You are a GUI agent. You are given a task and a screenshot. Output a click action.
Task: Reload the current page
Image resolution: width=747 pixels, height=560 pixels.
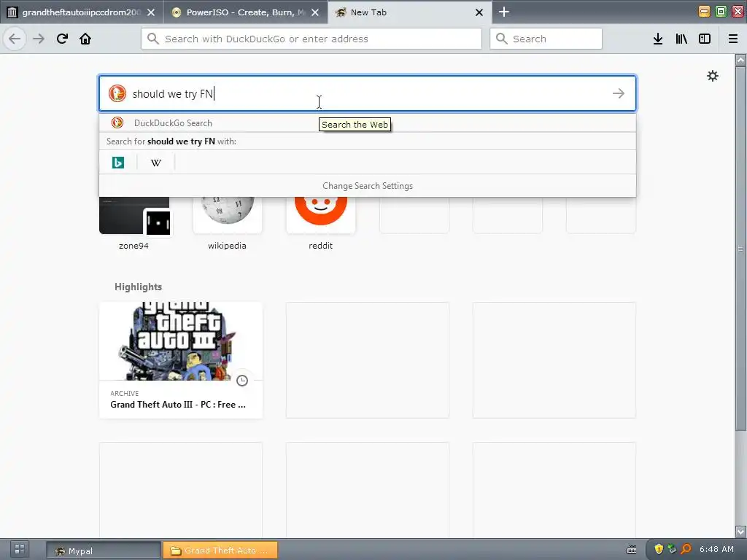62,39
